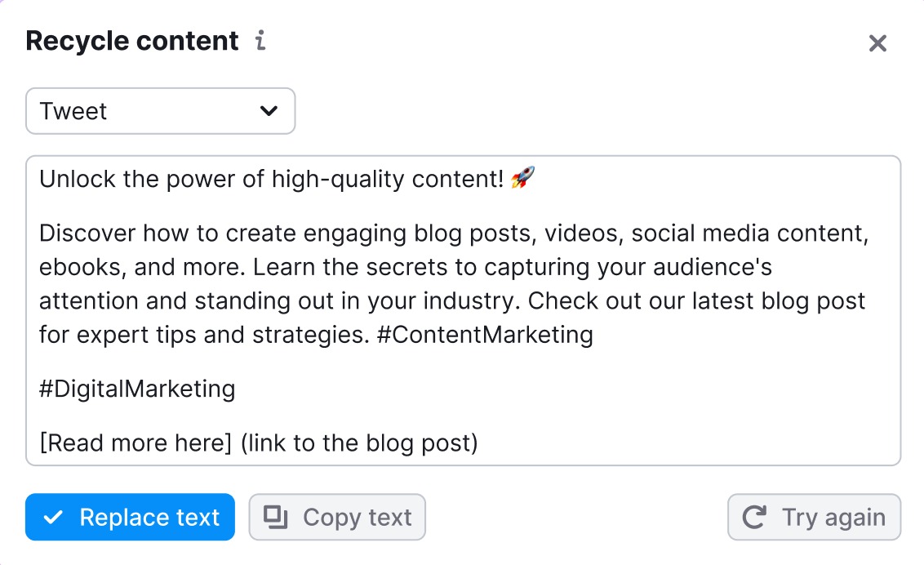Click the checkmark icon on Replace text
Screen dimensions: 924x565
(53, 518)
